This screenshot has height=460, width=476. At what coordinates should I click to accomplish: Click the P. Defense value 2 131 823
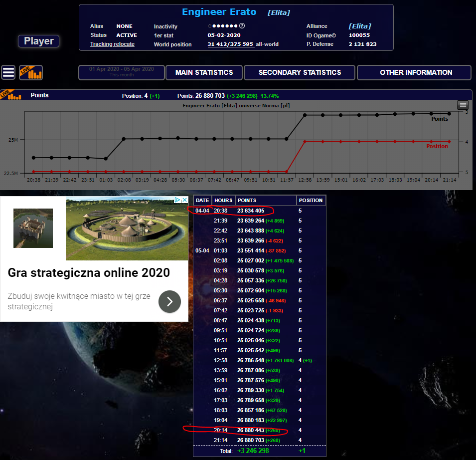pos(362,44)
